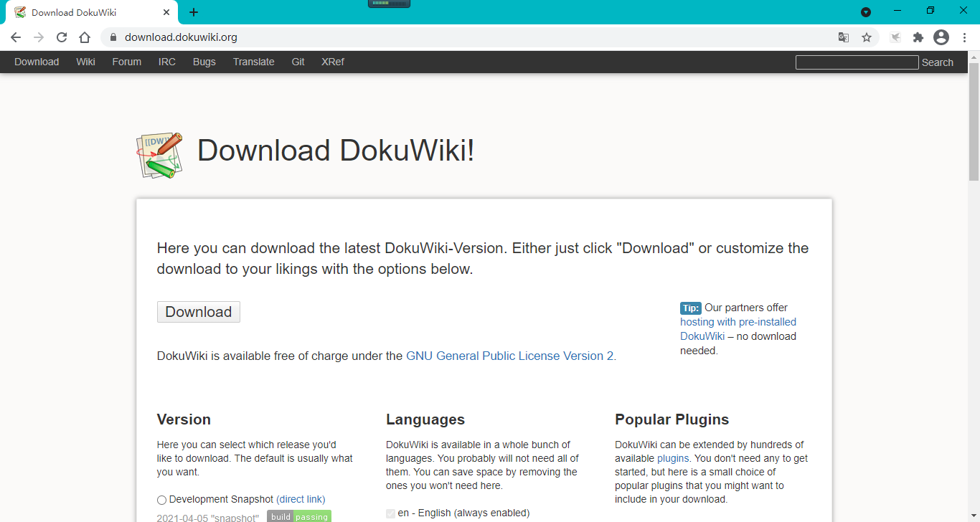View site information via the padlock icon
980x522 pixels.
pyautogui.click(x=113, y=37)
